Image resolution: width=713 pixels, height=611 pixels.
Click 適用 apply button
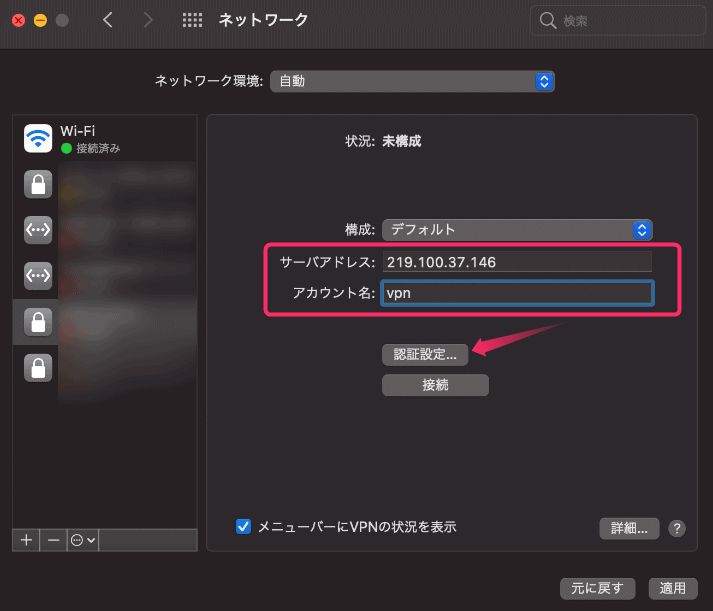673,589
